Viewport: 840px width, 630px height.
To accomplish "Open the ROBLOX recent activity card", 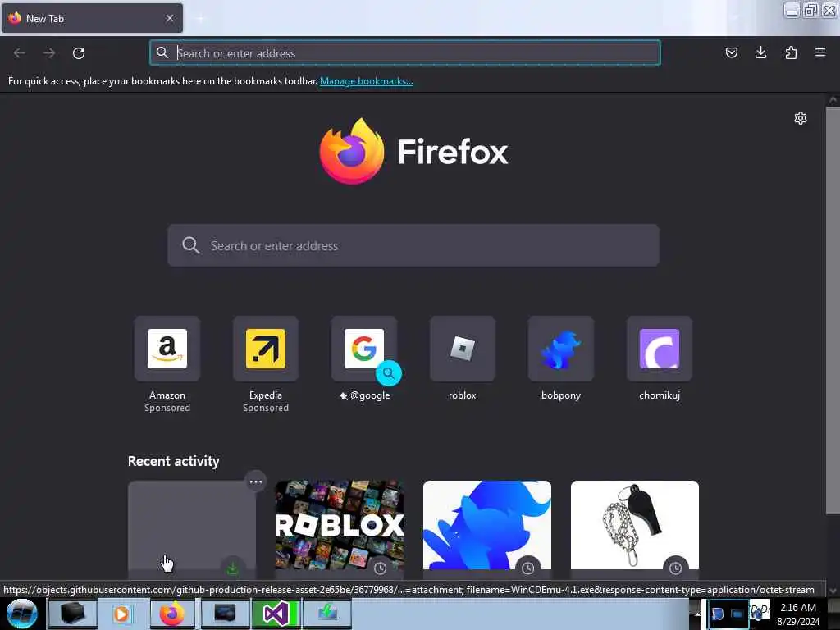I will (x=340, y=529).
